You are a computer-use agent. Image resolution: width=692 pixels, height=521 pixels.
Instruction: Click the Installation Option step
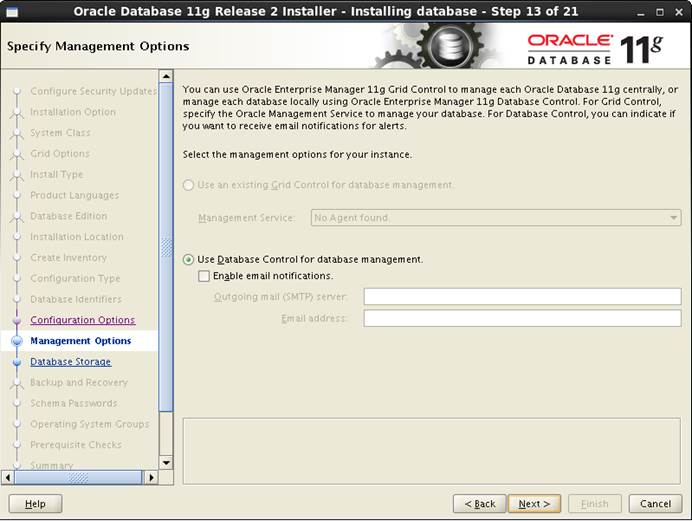(x=73, y=112)
